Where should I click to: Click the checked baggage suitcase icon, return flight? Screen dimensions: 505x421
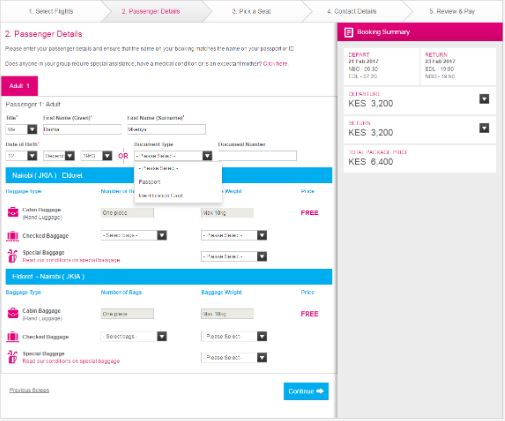tap(13, 337)
